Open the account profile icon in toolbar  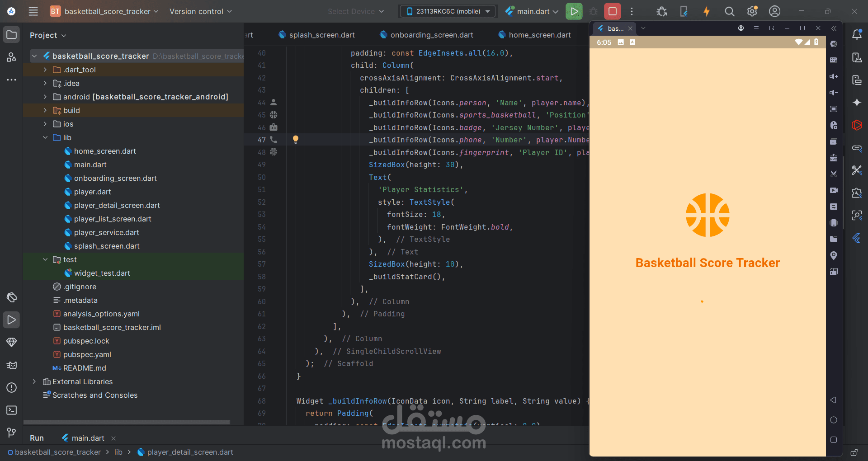pyautogui.click(x=775, y=11)
